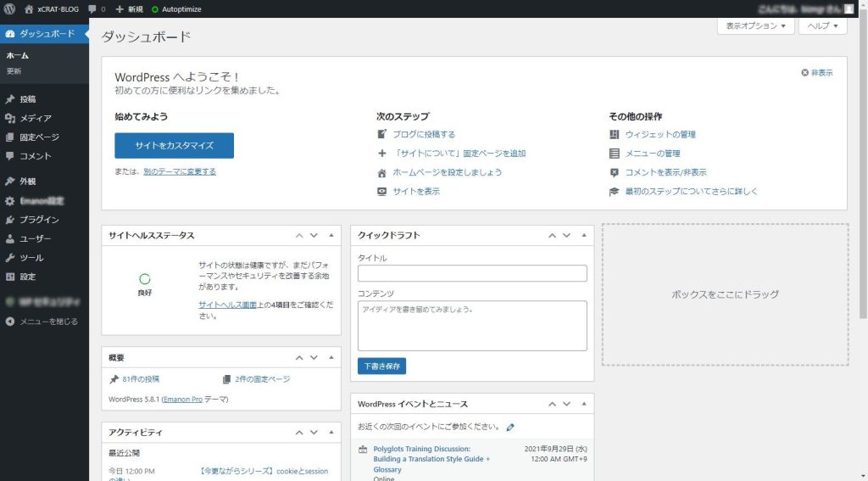
Task: Move クイックドラフト box down
Action: (567, 236)
